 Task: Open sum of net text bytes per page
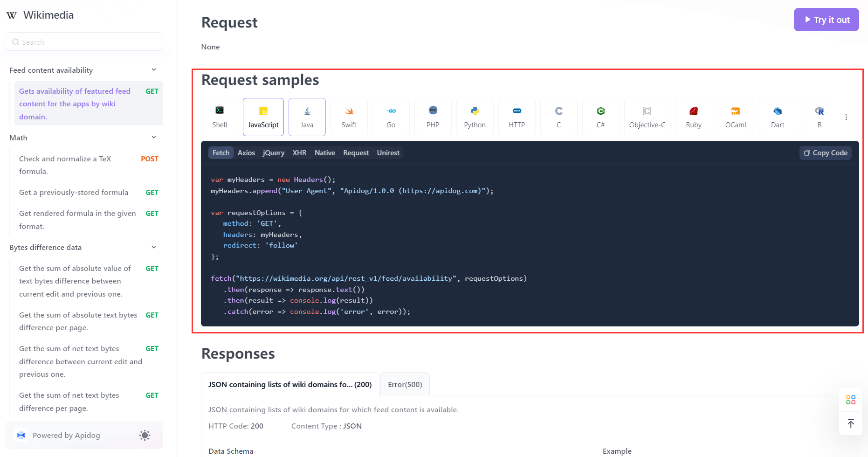pyautogui.click(x=89, y=402)
